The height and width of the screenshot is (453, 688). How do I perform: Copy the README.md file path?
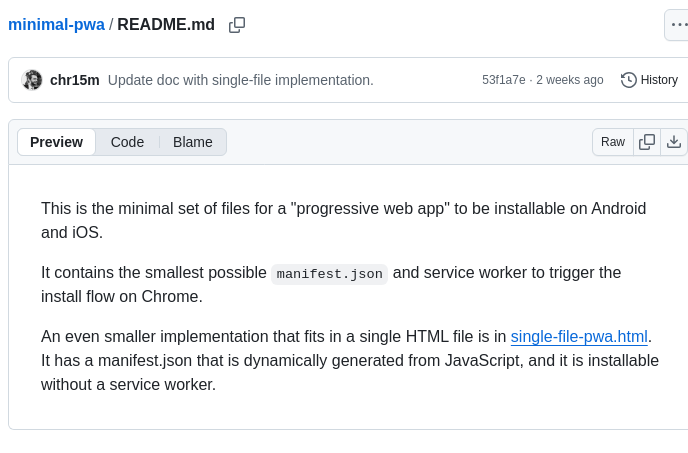click(x=237, y=25)
